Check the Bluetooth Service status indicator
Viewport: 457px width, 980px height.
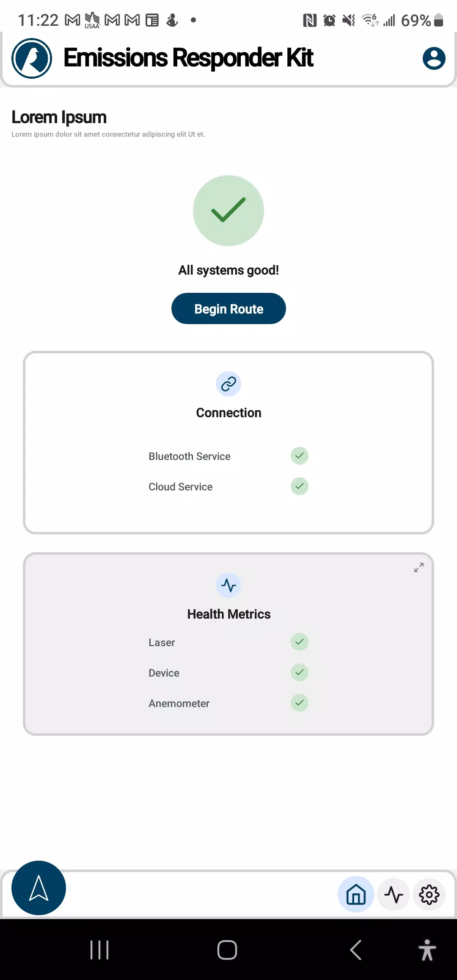tap(300, 456)
